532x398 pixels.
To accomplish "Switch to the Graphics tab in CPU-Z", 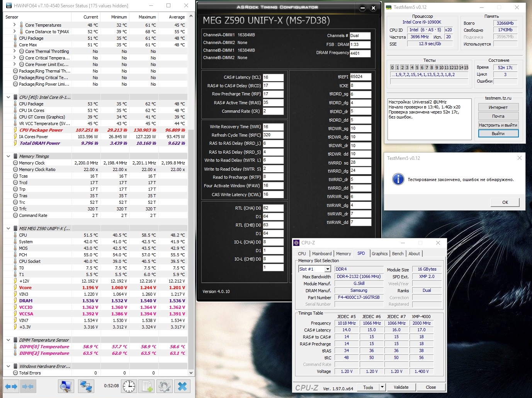I will pos(380,254).
